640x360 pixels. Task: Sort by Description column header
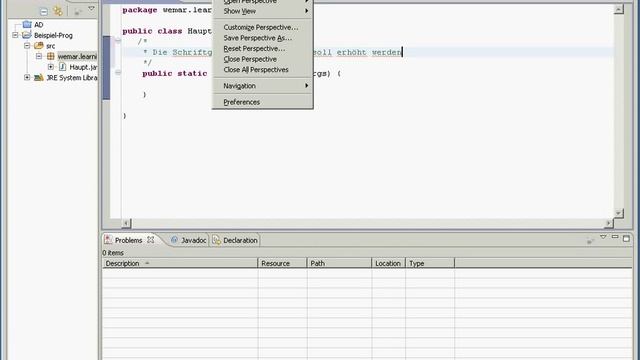[x=180, y=263]
